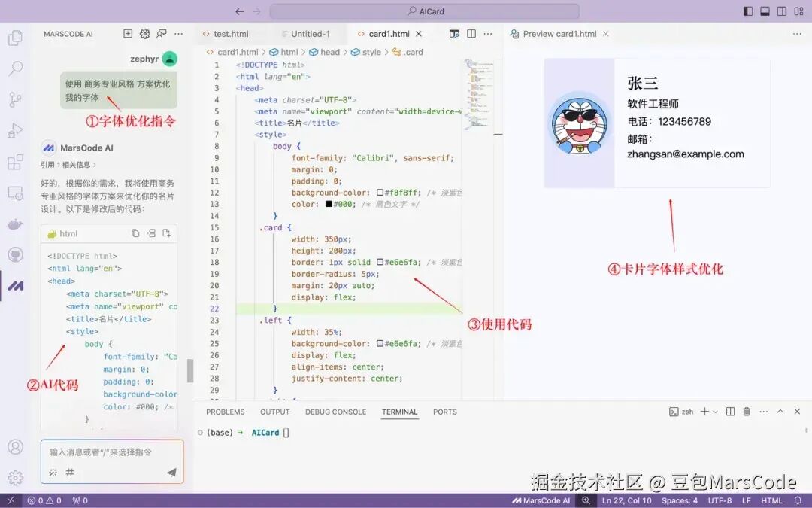Toggle the bottom panel layout
Image resolution: width=812 pixels, height=508 pixels.
pos(765,11)
